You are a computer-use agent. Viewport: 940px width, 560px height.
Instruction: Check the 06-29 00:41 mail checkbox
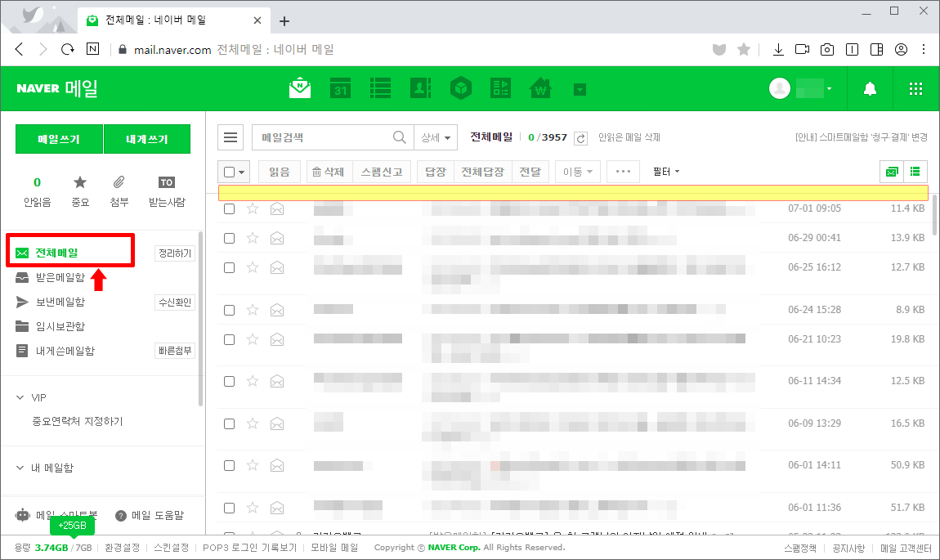coord(229,238)
